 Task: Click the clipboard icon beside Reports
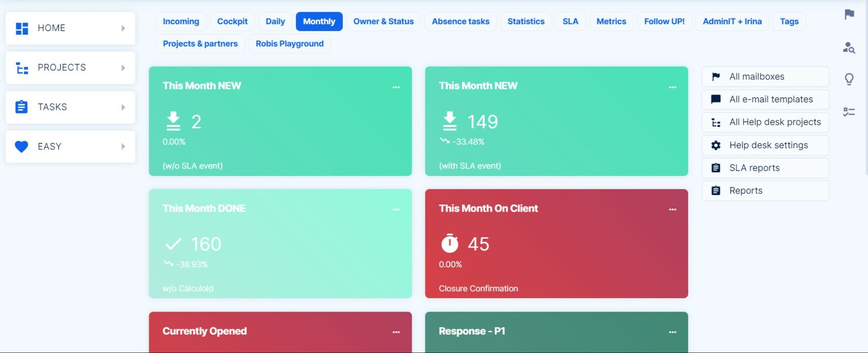click(716, 190)
